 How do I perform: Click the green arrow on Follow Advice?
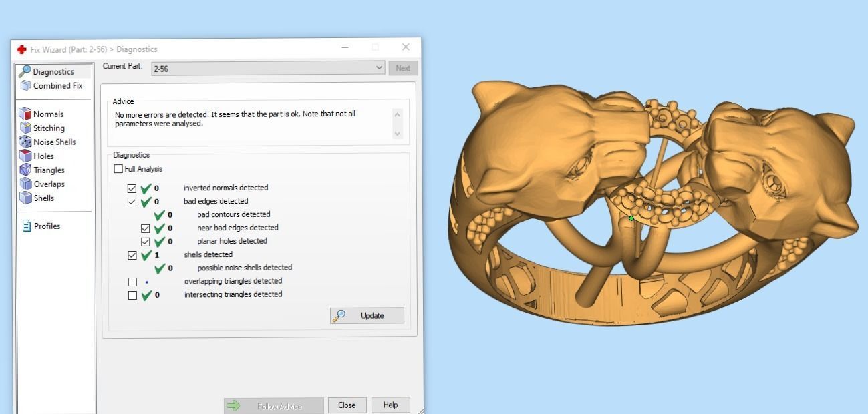[x=233, y=405]
